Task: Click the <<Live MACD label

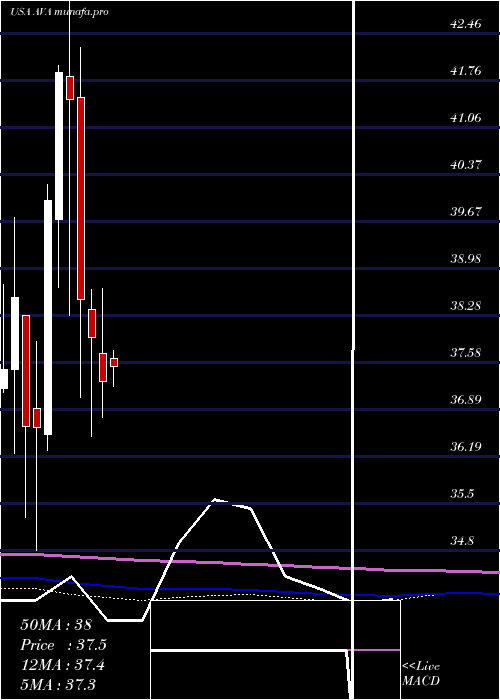Action: click(421, 674)
